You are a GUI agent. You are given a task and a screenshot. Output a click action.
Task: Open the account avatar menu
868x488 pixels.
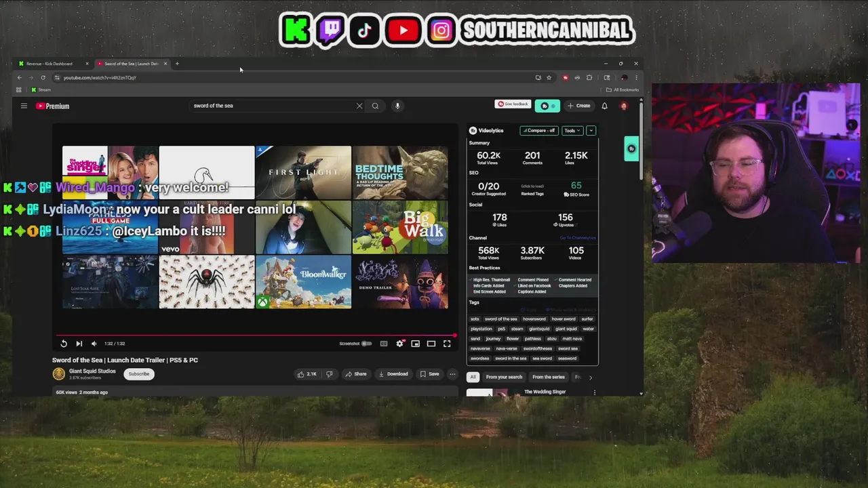[x=624, y=106]
